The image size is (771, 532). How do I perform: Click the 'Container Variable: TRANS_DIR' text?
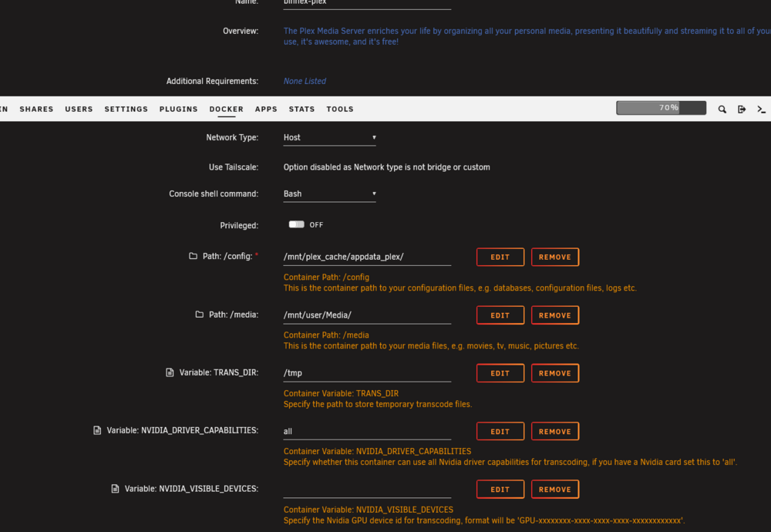pos(341,393)
